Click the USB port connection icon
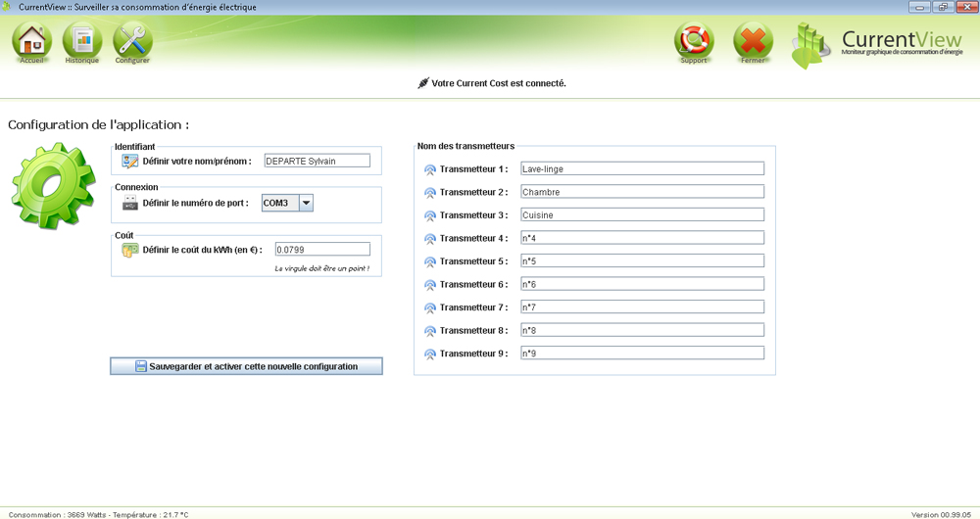The image size is (980, 519). point(130,204)
